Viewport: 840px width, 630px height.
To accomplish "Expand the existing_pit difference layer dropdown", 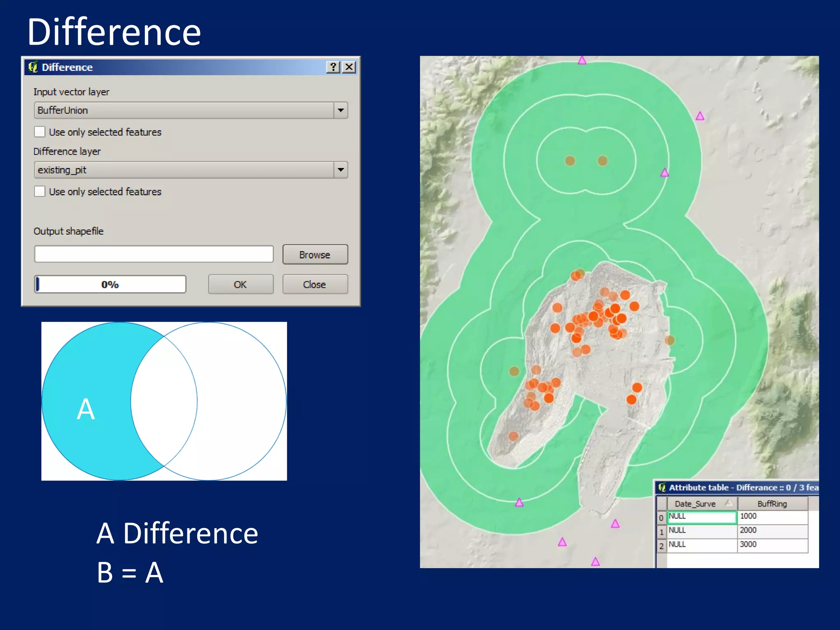I will click(340, 170).
